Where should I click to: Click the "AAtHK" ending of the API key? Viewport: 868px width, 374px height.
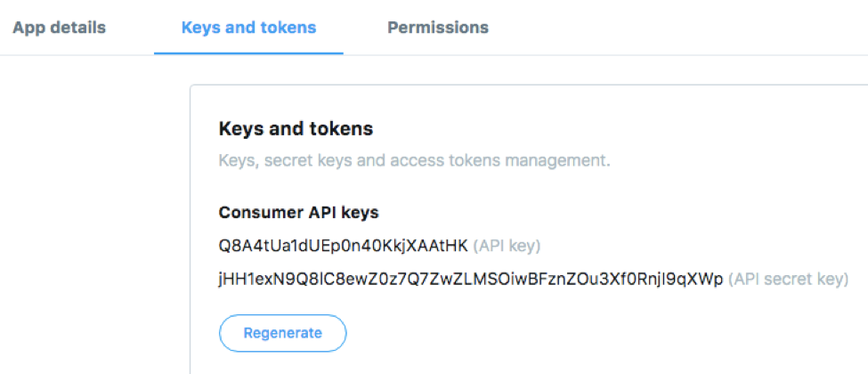[x=447, y=246]
